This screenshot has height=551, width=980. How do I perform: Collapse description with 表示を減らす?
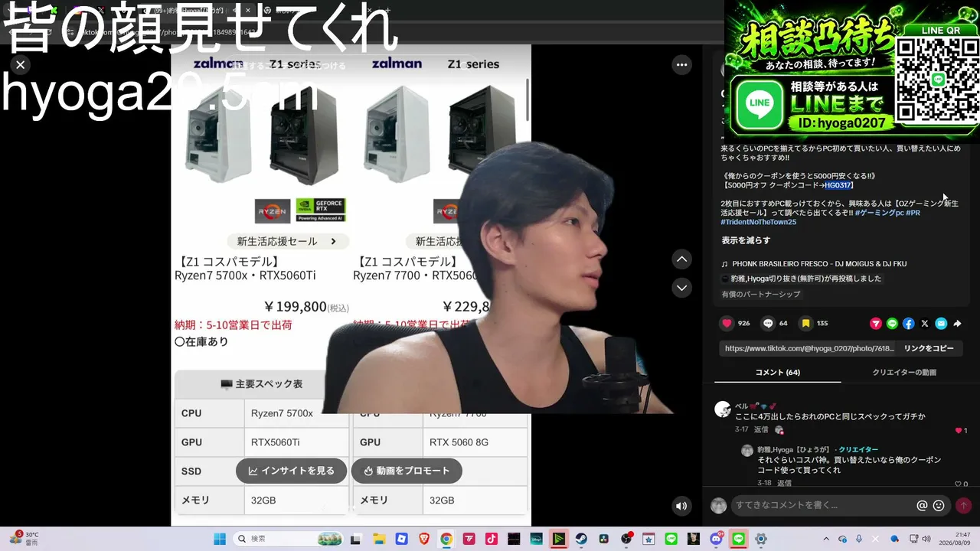[746, 240]
